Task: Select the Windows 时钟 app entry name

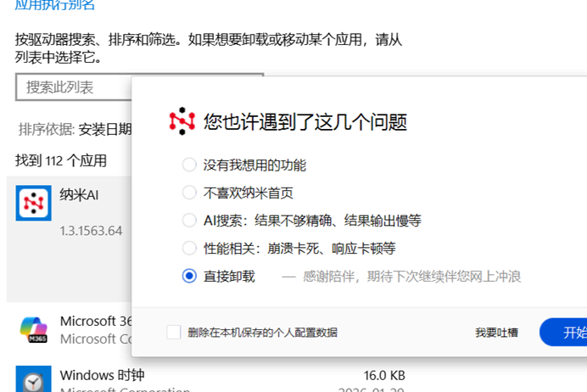Action: (x=102, y=374)
